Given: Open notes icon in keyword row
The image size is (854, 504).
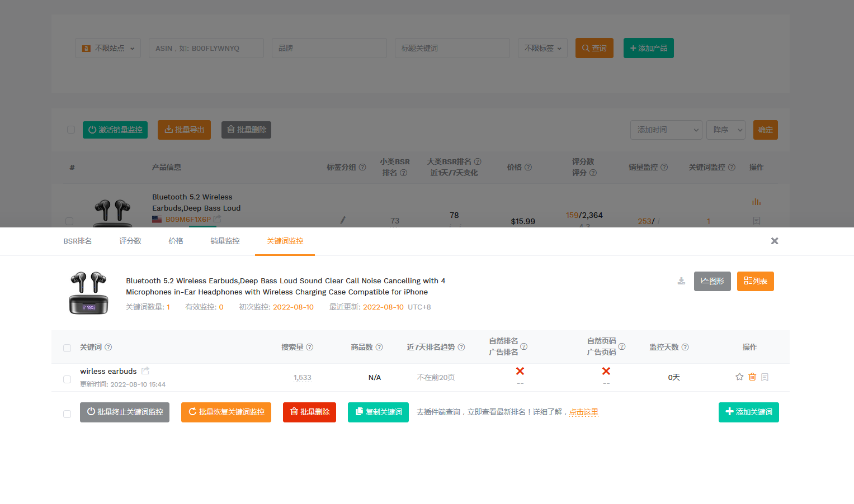Looking at the screenshot, I should coord(765,377).
